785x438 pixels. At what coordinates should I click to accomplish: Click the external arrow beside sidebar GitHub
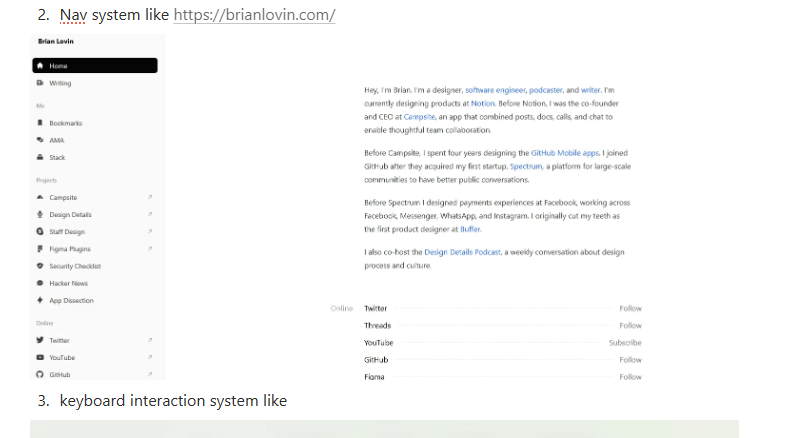[150, 374]
